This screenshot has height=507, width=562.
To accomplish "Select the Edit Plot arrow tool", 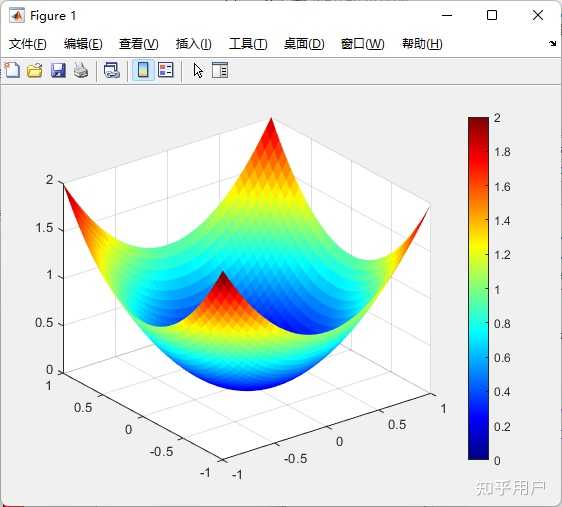I will click(x=198, y=70).
